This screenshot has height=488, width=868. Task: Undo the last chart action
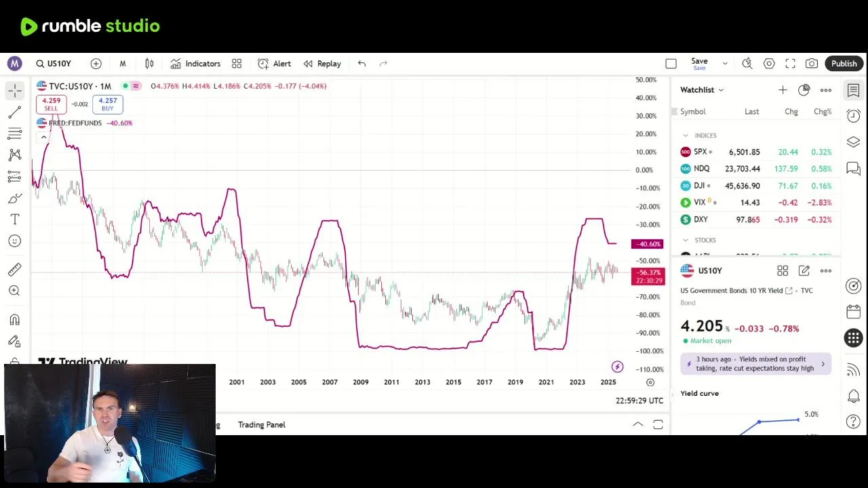click(x=362, y=64)
